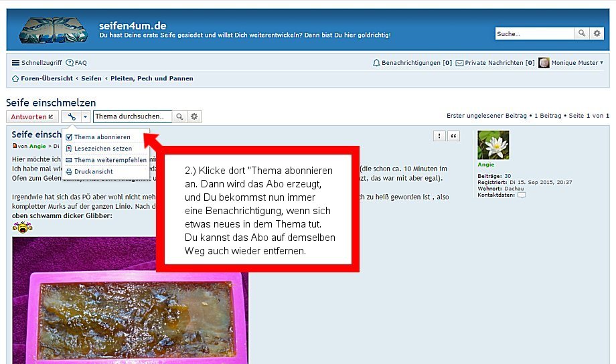The width and height of the screenshot is (616, 364).
Task: Open Benachrichtigungen notifications bell
Action: (412, 63)
